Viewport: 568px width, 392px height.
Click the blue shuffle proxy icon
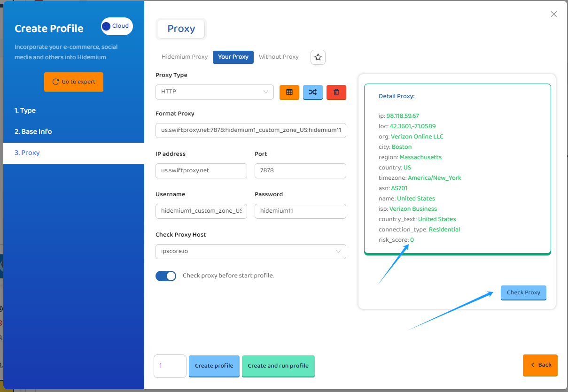coord(313,92)
